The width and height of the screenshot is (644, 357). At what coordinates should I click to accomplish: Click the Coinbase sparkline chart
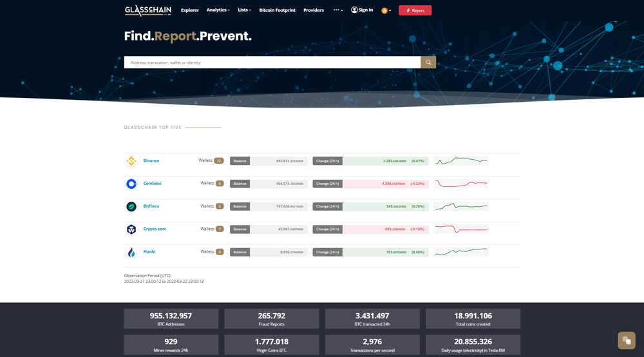pyautogui.click(x=461, y=184)
